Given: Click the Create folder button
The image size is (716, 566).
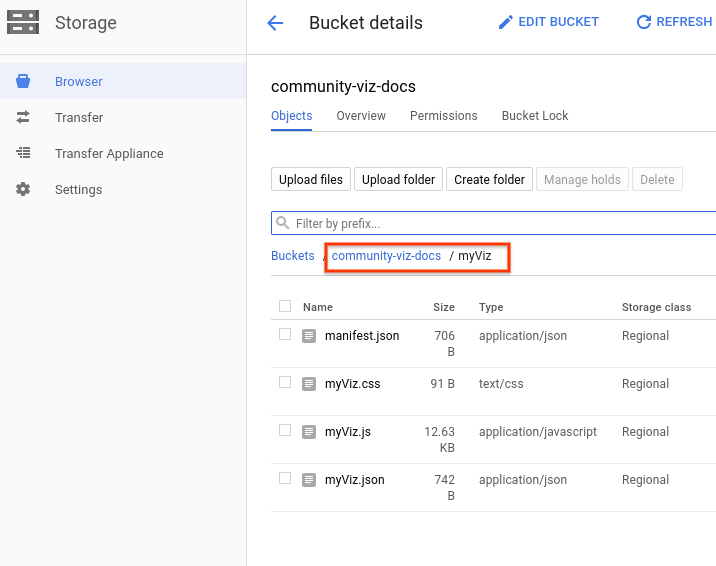Looking at the screenshot, I should tap(489, 180).
